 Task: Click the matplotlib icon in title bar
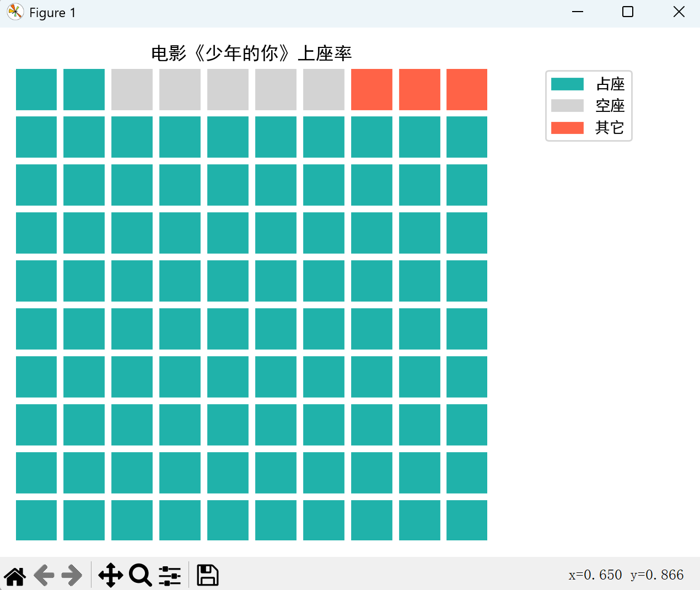click(15, 12)
